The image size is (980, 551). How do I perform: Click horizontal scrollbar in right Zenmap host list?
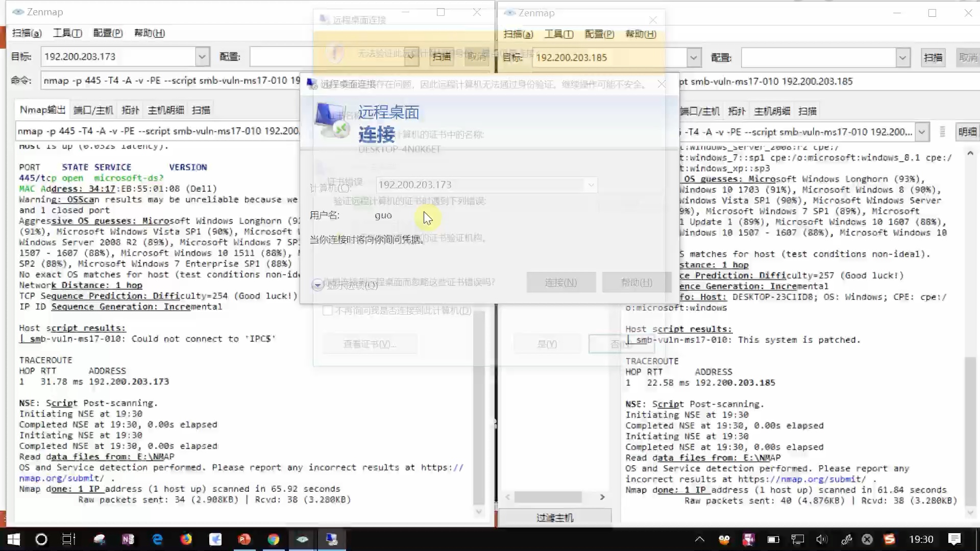pos(548,497)
